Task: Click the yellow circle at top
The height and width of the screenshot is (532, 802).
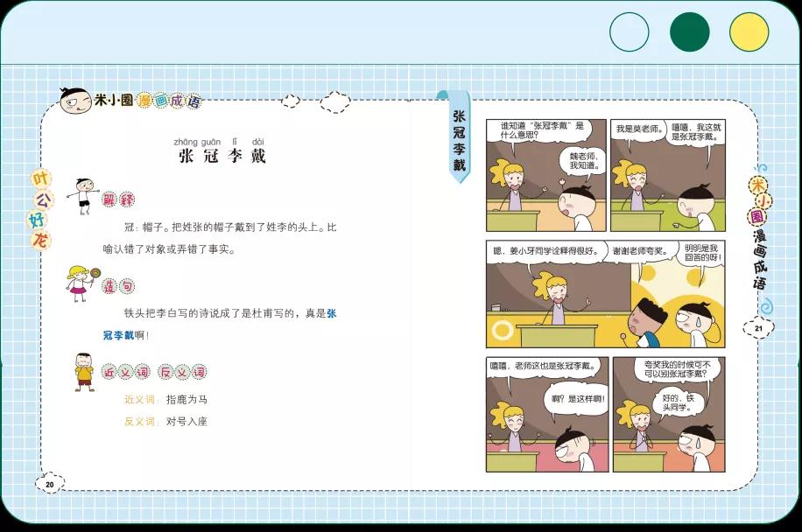Action: [x=749, y=32]
